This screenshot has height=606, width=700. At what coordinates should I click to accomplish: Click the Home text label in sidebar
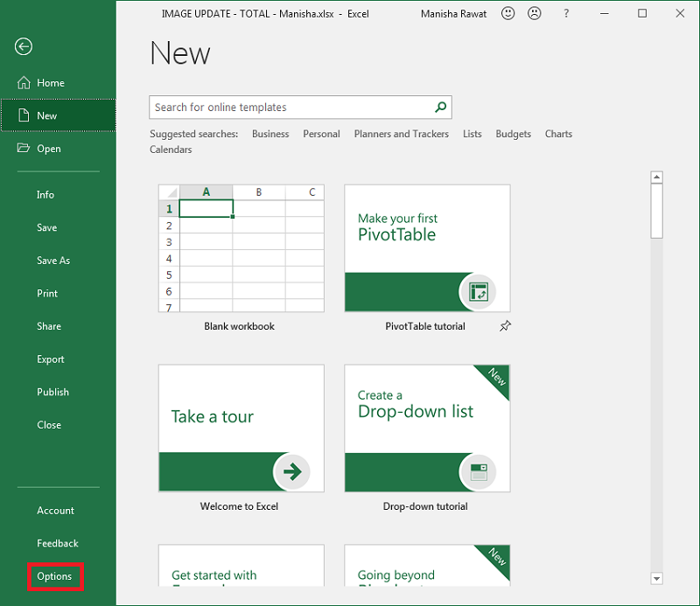click(x=51, y=83)
